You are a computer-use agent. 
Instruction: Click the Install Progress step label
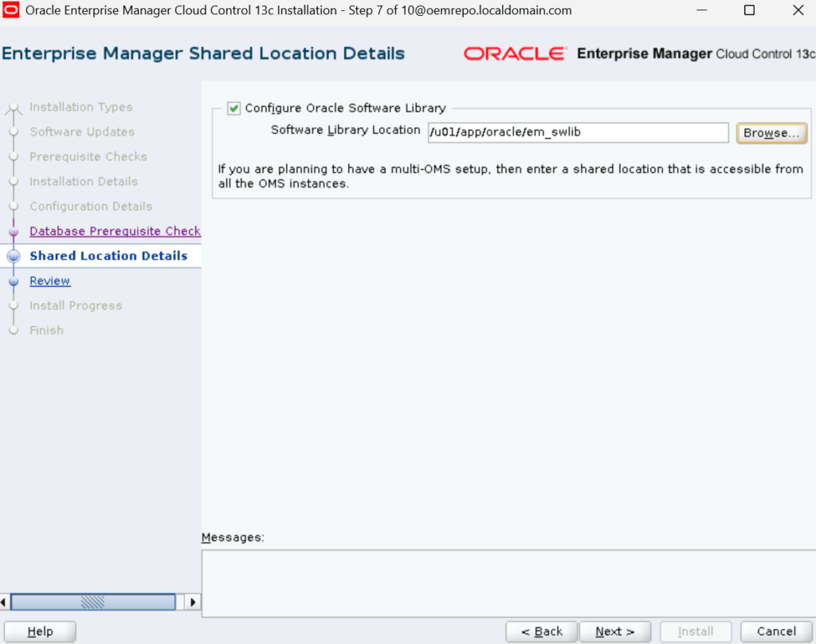pyautogui.click(x=76, y=305)
